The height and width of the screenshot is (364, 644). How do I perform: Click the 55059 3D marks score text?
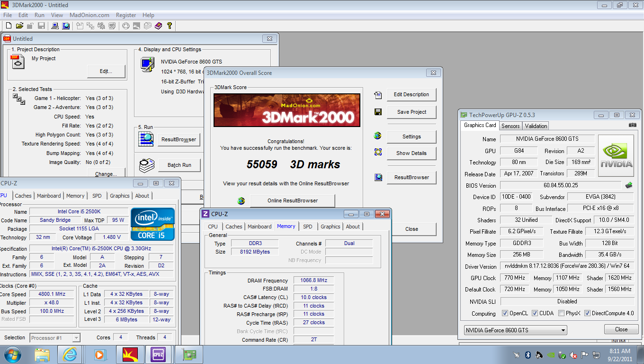click(x=293, y=164)
